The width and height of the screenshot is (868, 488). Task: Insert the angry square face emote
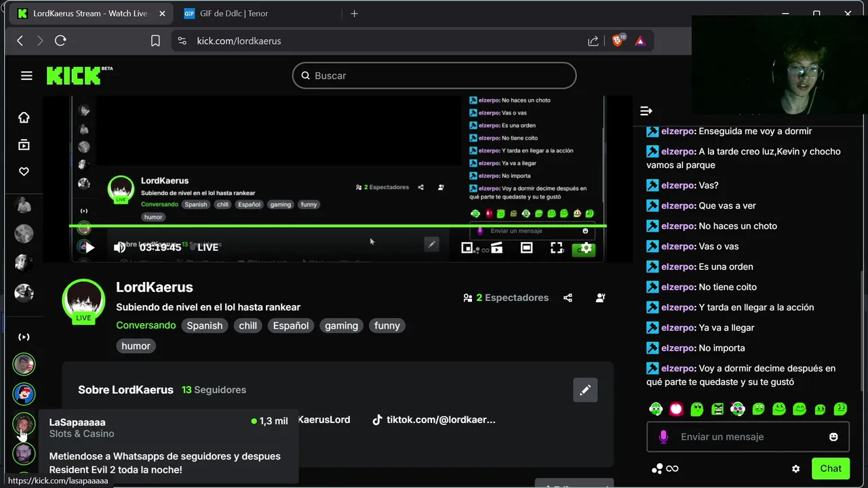click(717, 409)
